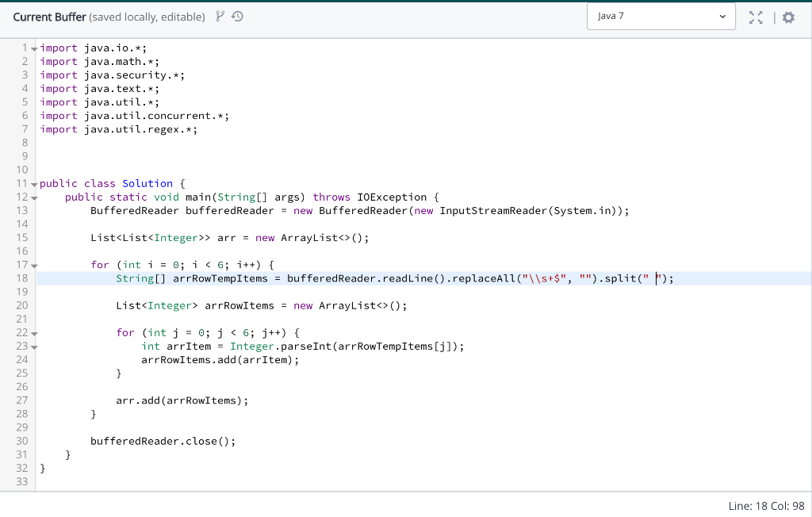Click 'import java.util.concurrent.*;' line
This screenshot has width=812, height=517.
[135, 116]
